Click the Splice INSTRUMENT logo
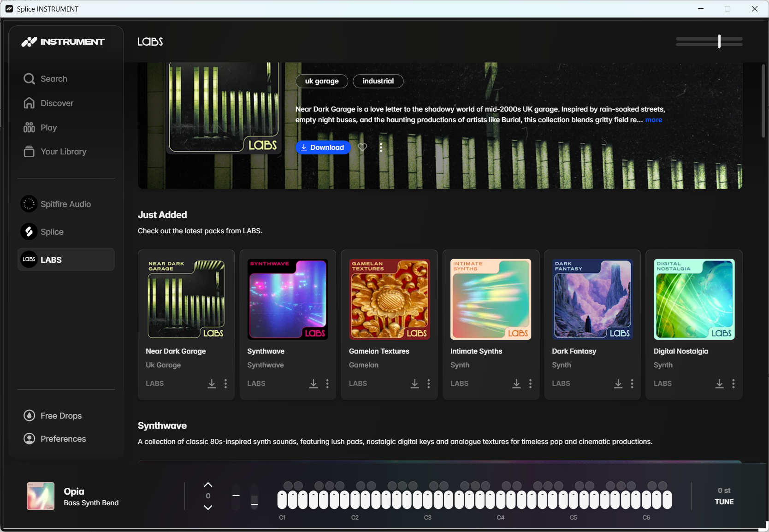 coord(63,42)
